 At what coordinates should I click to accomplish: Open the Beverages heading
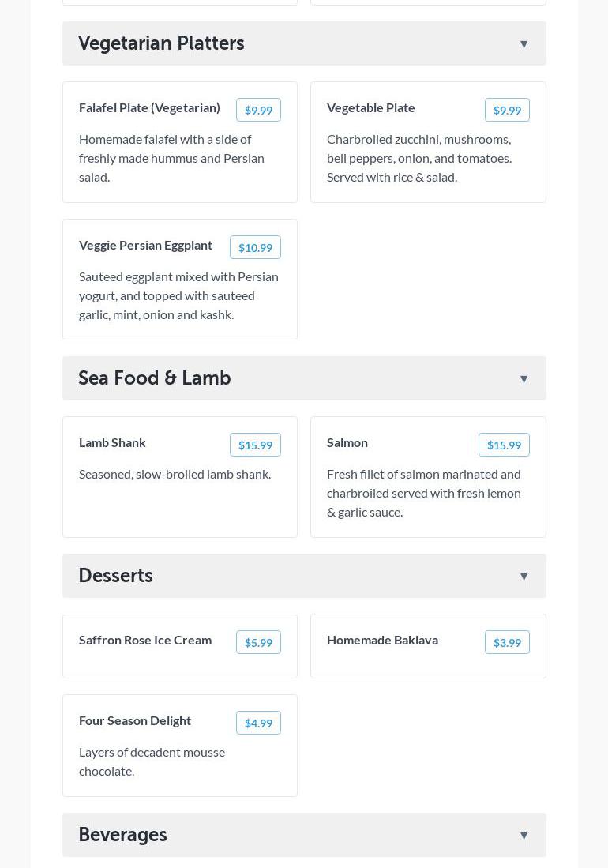(x=123, y=835)
